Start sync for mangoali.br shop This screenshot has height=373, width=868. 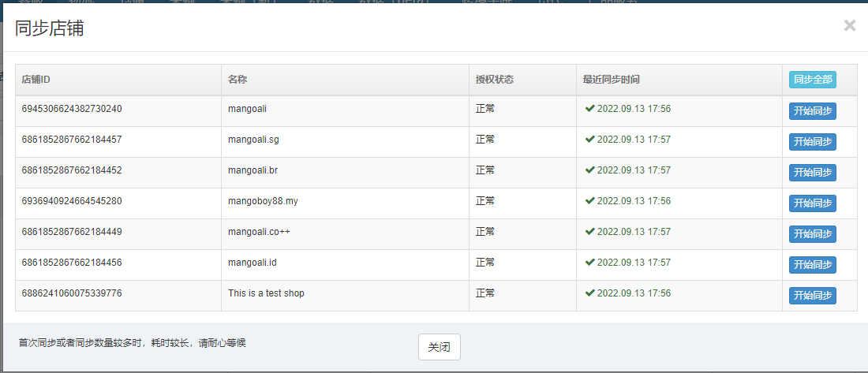pyautogui.click(x=812, y=173)
